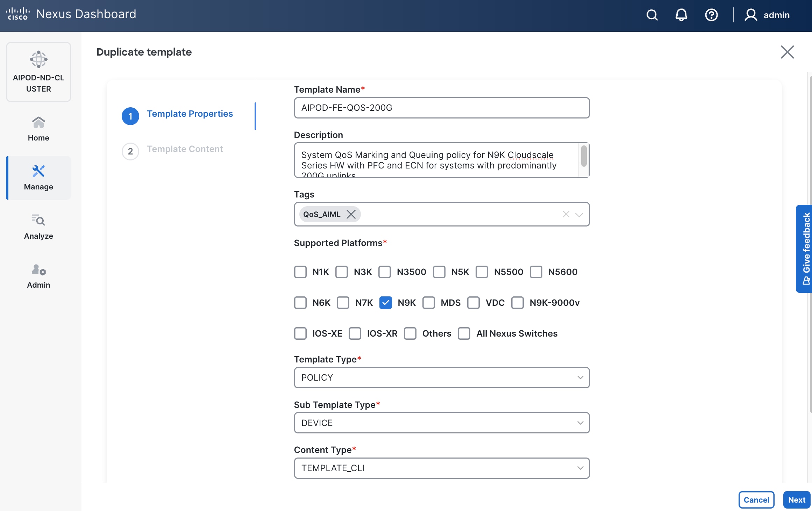Open notifications via the bell icon
The image size is (812, 511).
click(x=681, y=15)
